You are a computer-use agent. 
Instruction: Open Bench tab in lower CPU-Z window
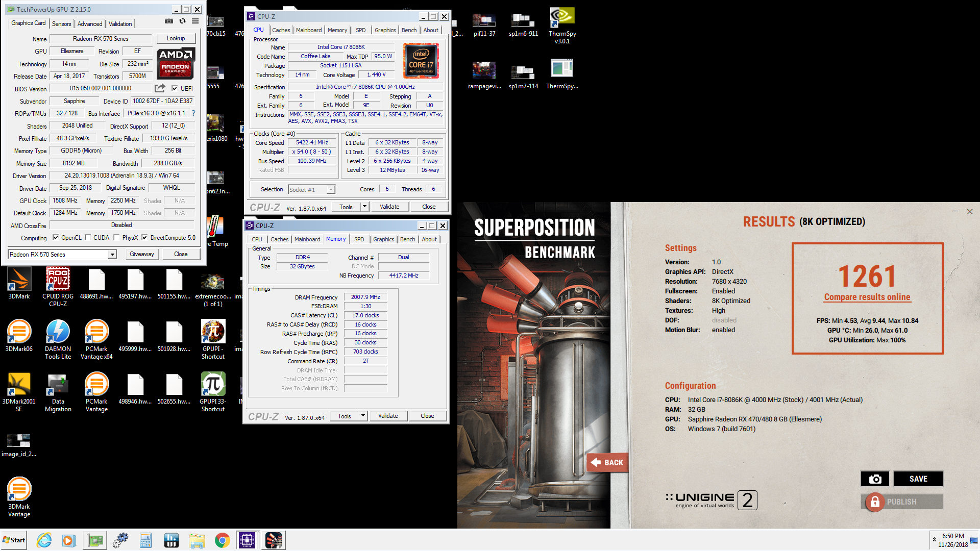click(407, 239)
